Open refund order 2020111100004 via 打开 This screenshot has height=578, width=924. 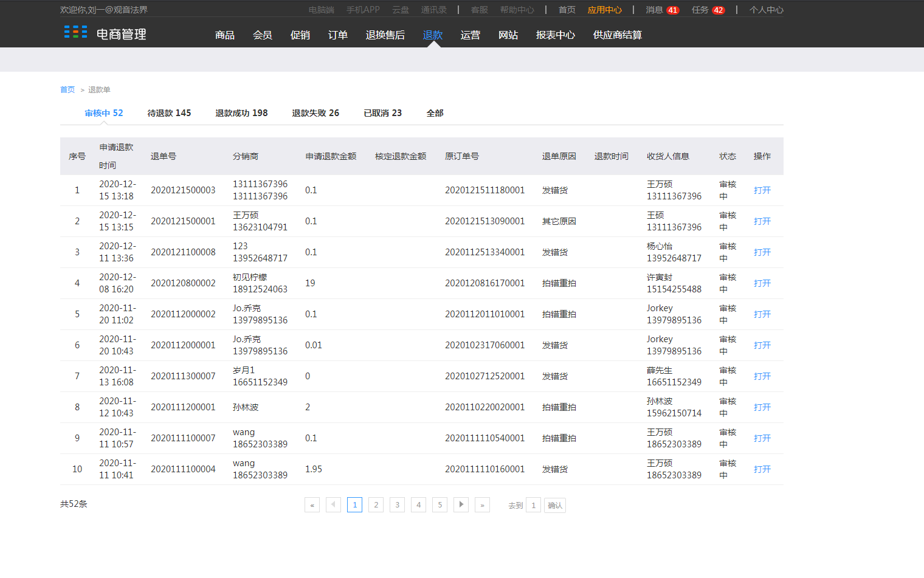pyautogui.click(x=762, y=469)
